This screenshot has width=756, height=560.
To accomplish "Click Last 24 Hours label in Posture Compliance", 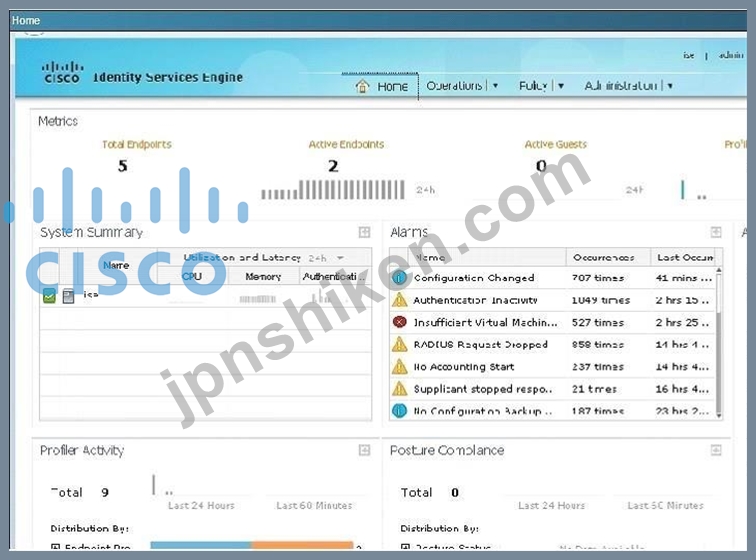I will 551,505.
